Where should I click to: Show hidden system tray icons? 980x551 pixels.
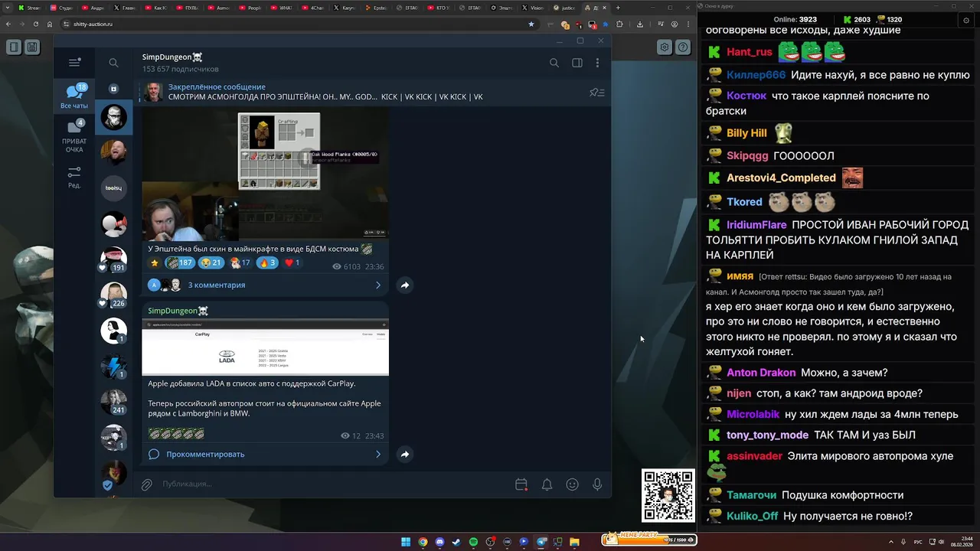pyautogui.click(x=890, y=542)
